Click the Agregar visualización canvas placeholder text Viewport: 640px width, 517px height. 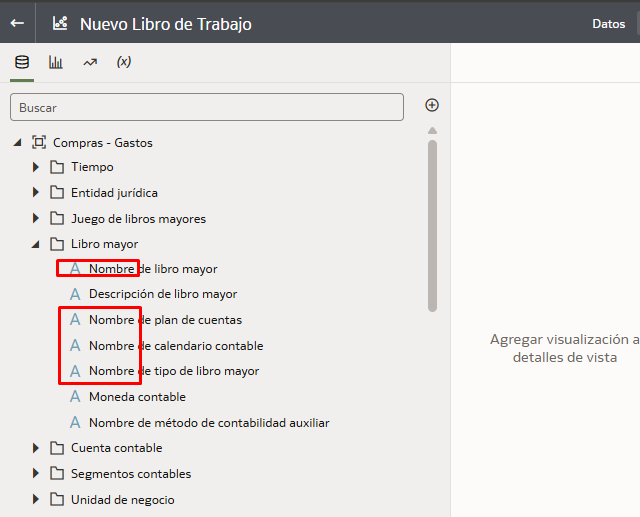[x=565, y=348]
